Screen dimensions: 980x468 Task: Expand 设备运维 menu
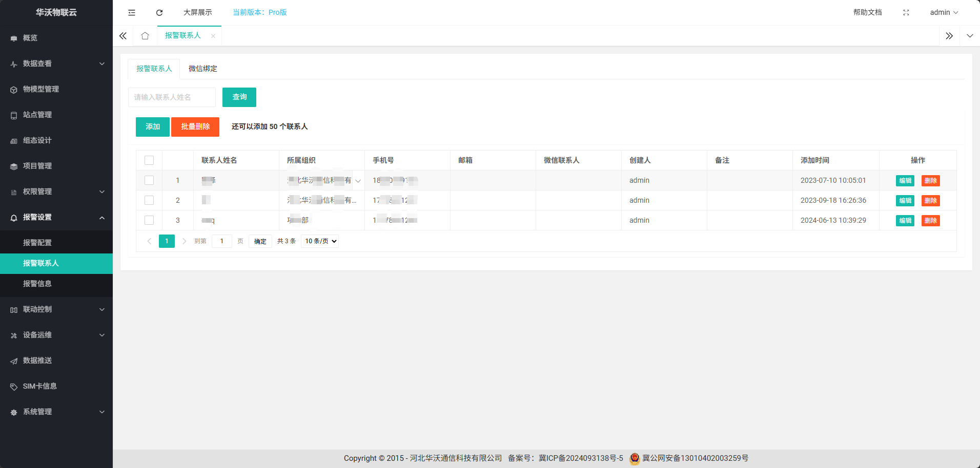[x=56, y=335]
